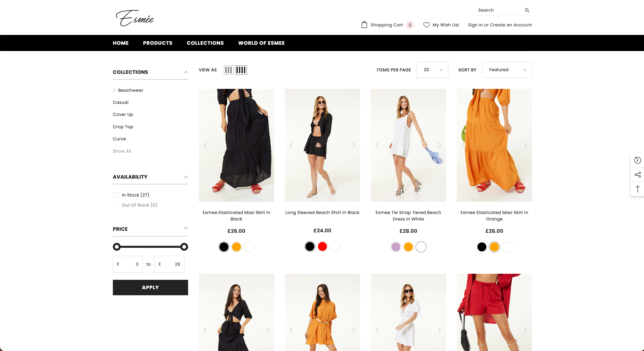
Task: Select black swatch for Long Sleeved Beach Shirt
Action: (310, 246)
